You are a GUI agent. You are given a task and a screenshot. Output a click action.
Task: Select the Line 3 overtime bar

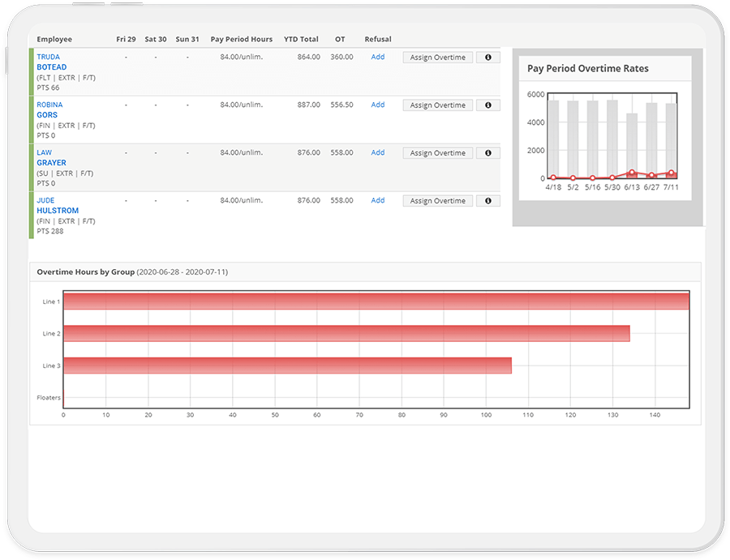(x=287, y=365)
